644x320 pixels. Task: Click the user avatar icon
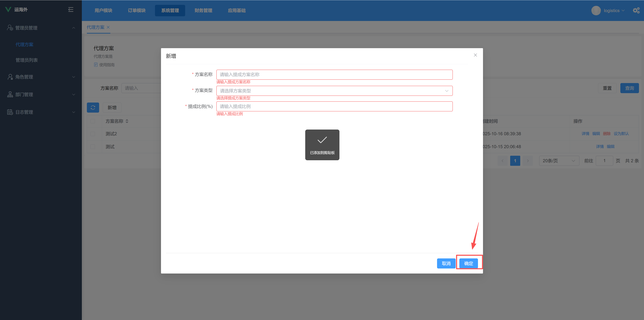coord(596,11)
